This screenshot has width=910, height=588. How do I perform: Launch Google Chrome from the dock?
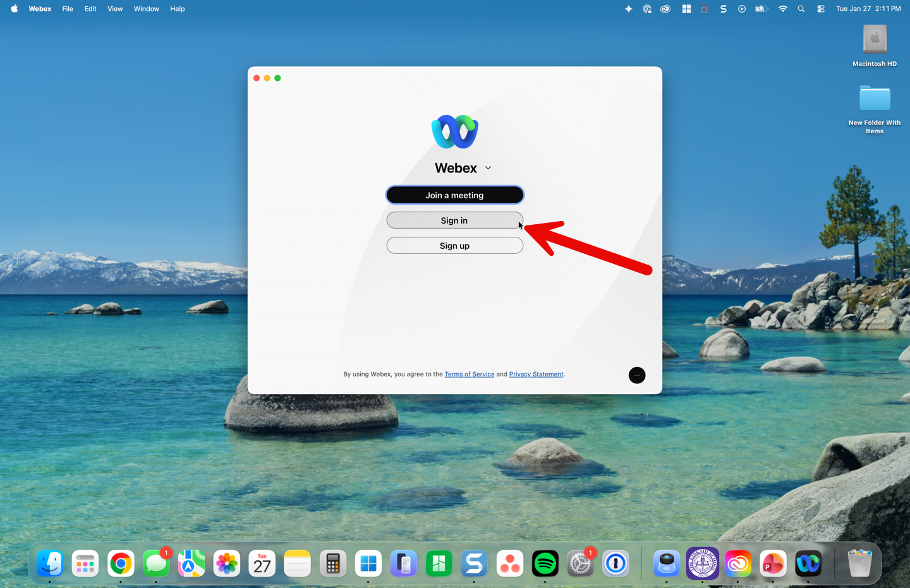(x=121, y=563)
